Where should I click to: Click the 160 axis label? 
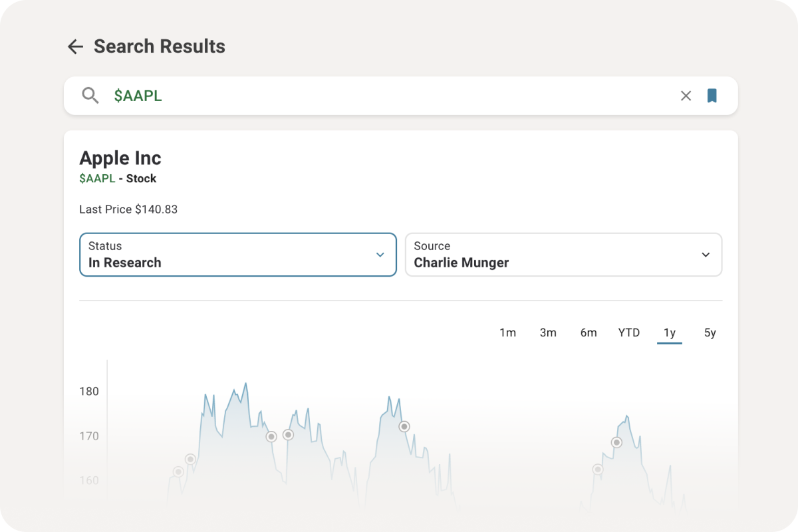[89, 480]
